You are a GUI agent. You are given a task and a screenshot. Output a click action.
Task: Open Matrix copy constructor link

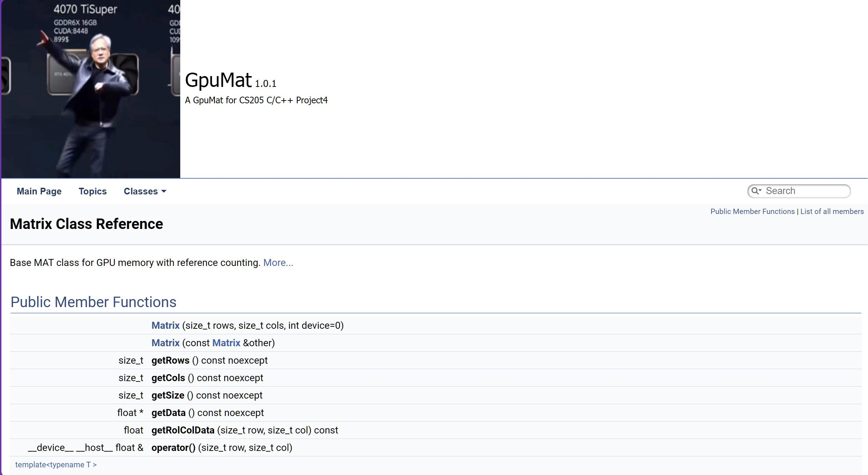166,343
